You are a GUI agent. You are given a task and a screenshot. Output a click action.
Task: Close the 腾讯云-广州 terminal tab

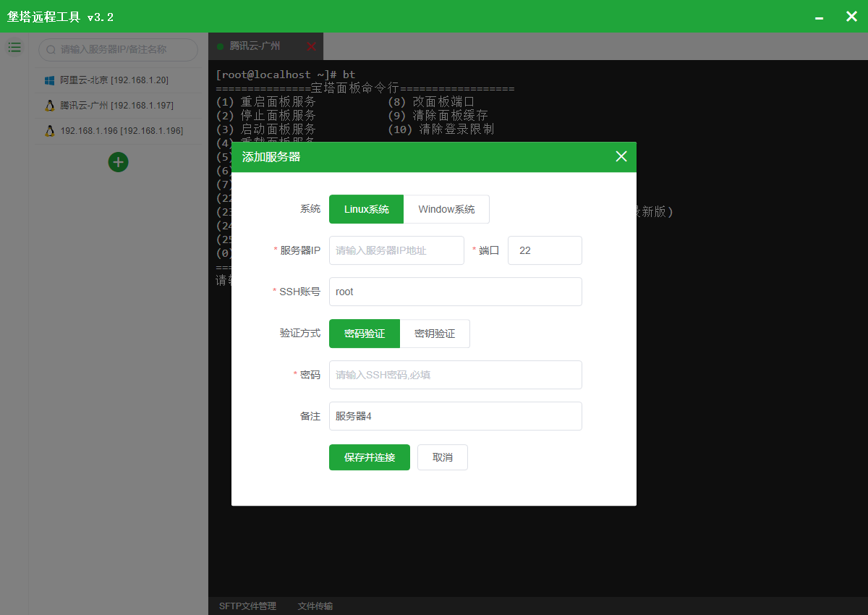tap(312, 46)
